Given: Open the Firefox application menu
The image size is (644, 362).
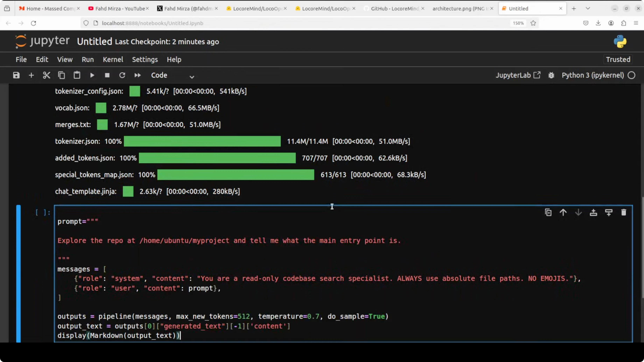Looking at the screenshot, I should pos(636,23).
